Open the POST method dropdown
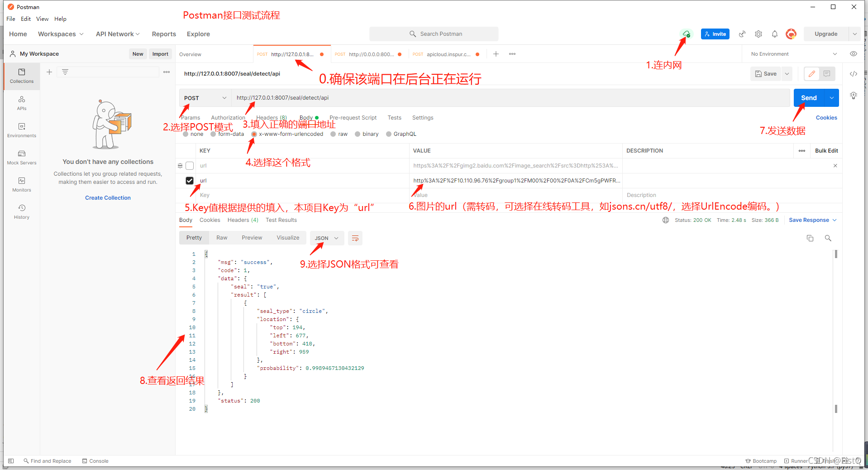Screen dimensions: 868x470 [x=205, y=98]
